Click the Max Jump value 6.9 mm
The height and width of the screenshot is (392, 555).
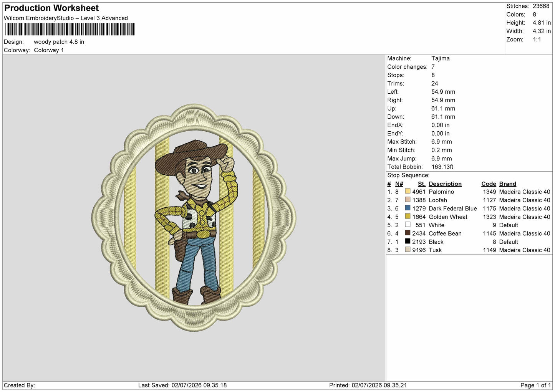click(441, 159)
